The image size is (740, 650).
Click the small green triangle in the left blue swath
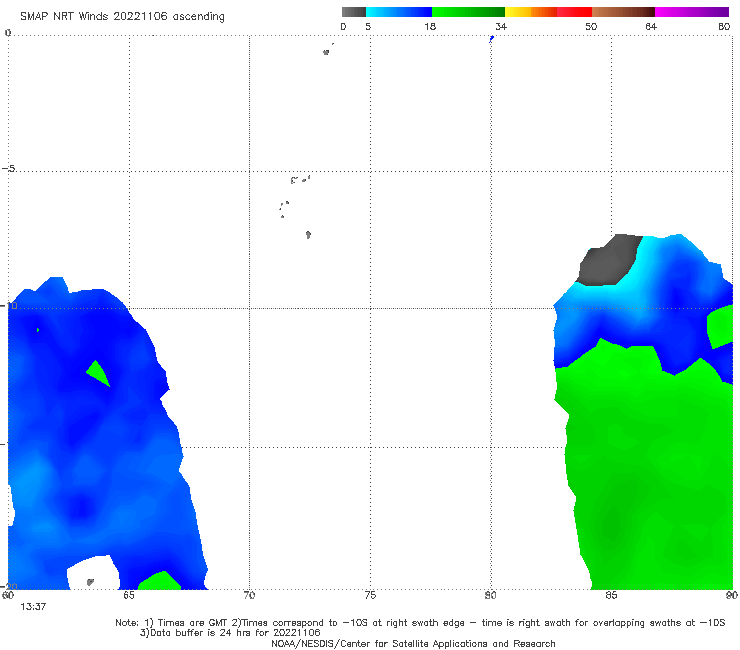point(98,373)
